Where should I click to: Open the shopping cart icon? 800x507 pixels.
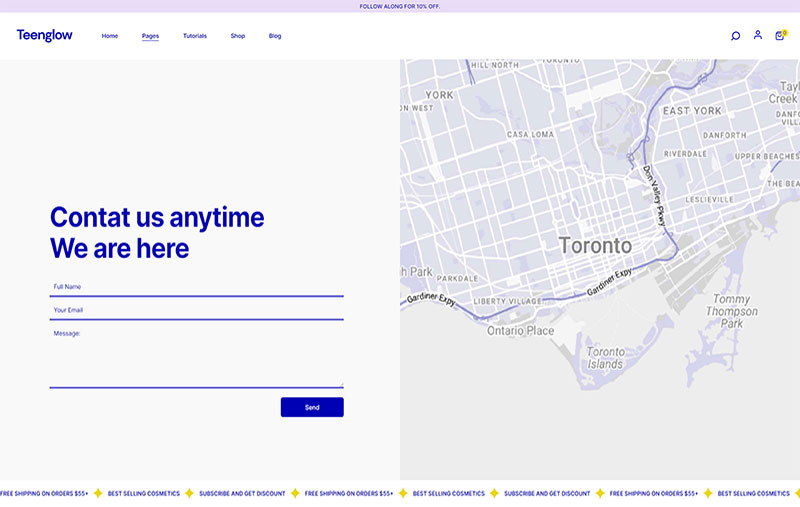(779, 36)
